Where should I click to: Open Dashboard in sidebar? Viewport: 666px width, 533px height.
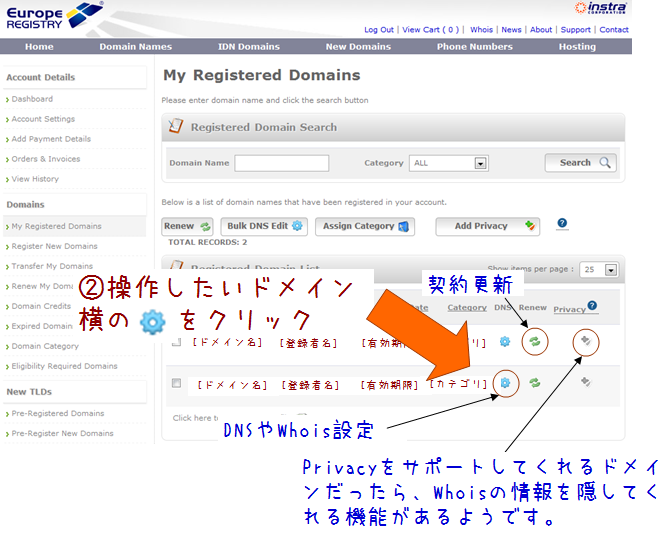click(32, 99)
